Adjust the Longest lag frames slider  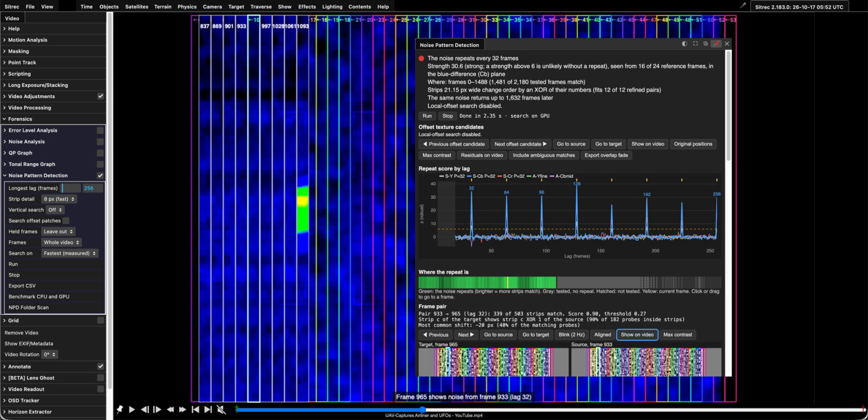[x=71, y=188]
